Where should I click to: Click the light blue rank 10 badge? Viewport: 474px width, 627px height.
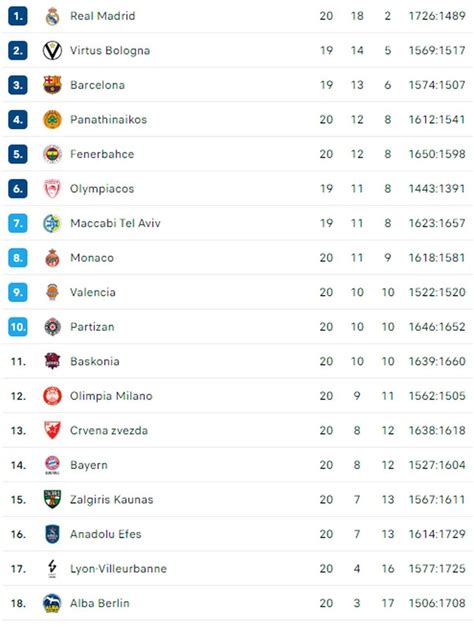tap(18, 327)
